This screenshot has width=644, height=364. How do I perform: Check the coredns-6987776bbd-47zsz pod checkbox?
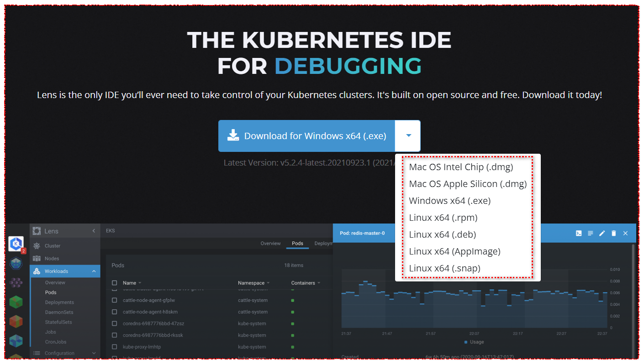pyautogui.click(x=115, y=324)
